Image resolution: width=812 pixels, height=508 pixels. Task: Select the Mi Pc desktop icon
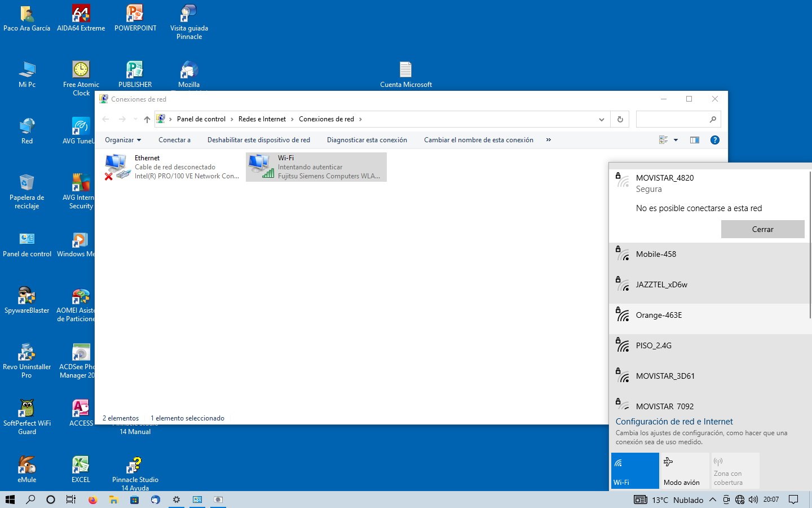coord(27,75)
